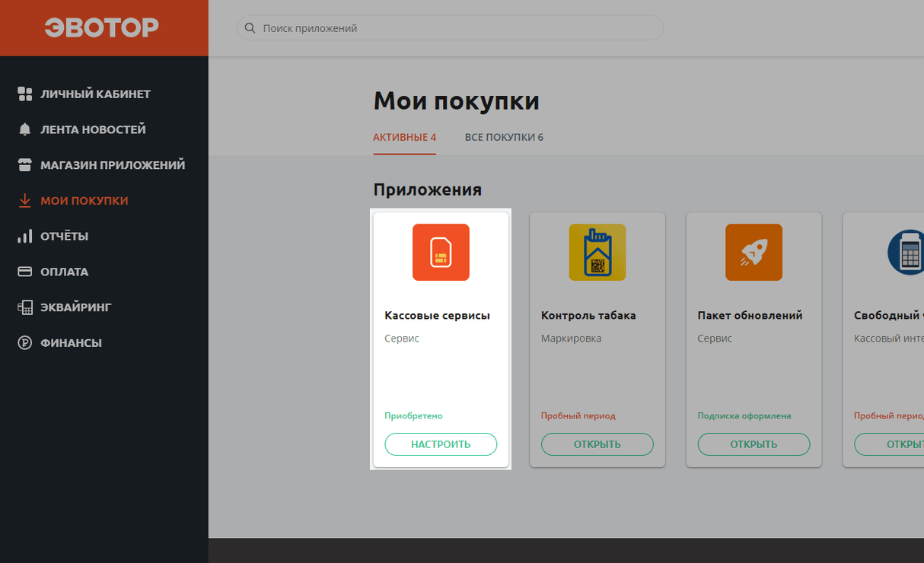Image resolution: width=924 pixels, height=563 pixels.
Task: Click the Отчёты bar chart icon
Action: (x=25, y=237)
